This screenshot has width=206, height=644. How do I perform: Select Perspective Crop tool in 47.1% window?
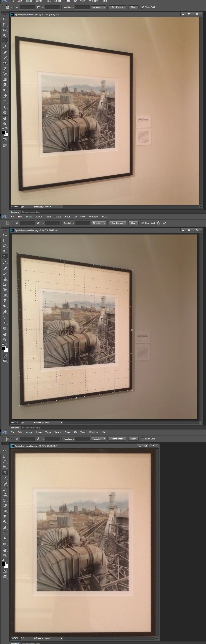pyautogui.click(x=5, y=41)
